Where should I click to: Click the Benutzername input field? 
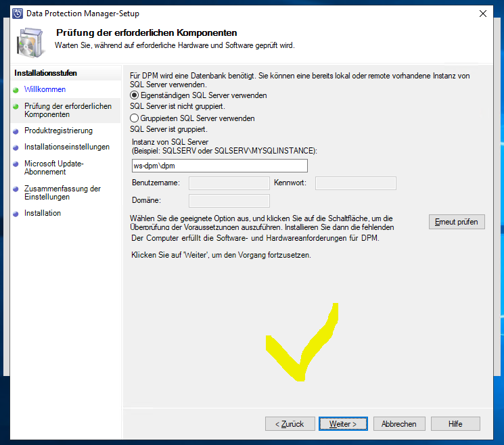point(229,183)
